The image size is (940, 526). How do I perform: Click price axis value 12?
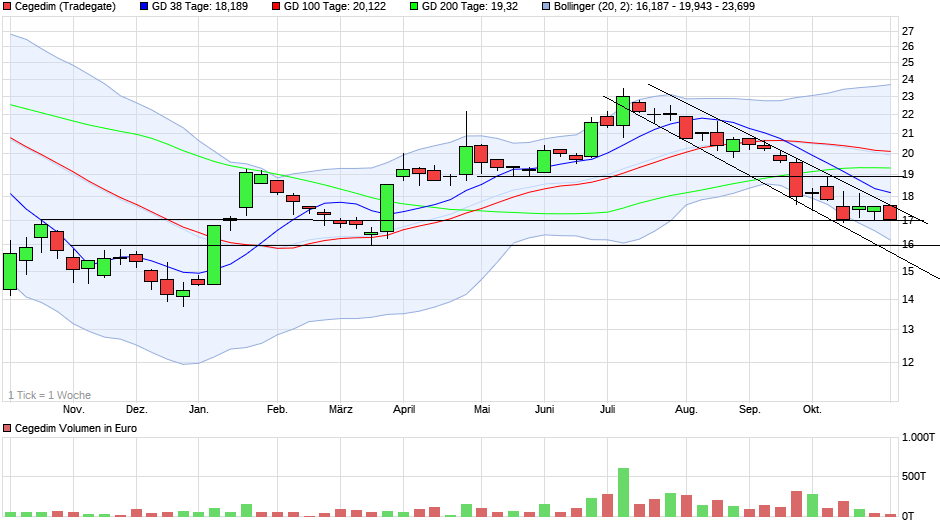pos(908,362)
